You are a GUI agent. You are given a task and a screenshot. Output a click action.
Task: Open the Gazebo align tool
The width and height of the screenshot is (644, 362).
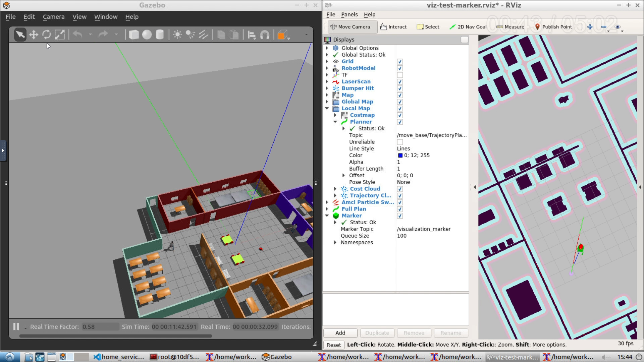pos(252,35)
